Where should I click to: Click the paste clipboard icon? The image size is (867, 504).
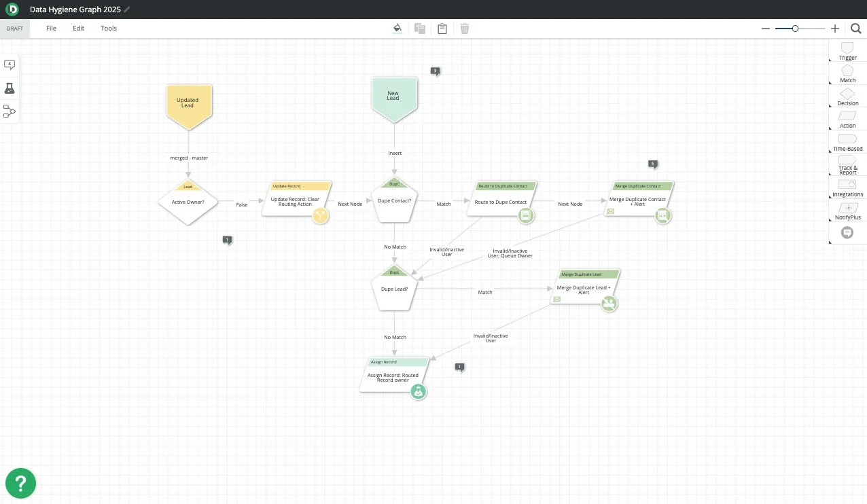click(442, 29)
